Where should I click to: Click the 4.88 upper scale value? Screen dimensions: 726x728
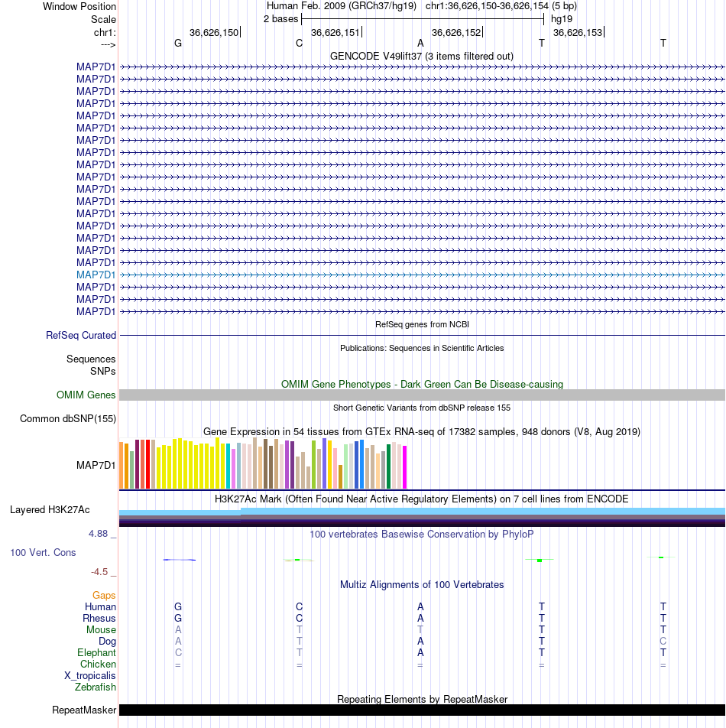coord(99,534)
